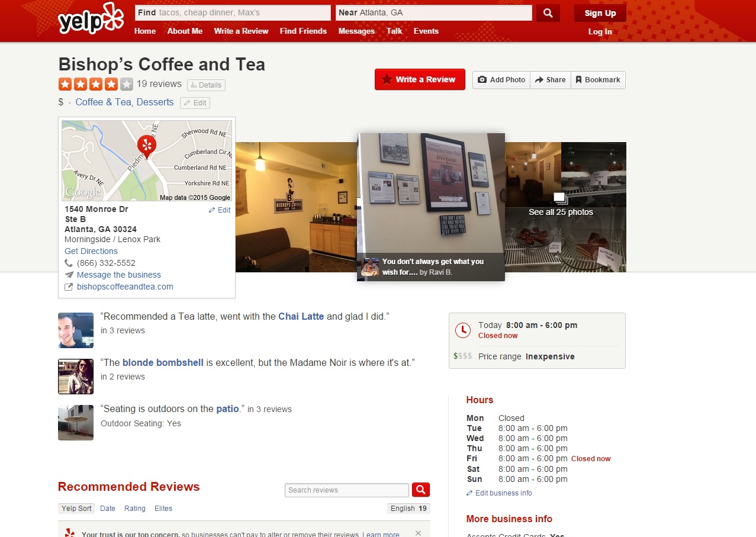
Task: Click the Yelp logo
Action: [91, 18]
